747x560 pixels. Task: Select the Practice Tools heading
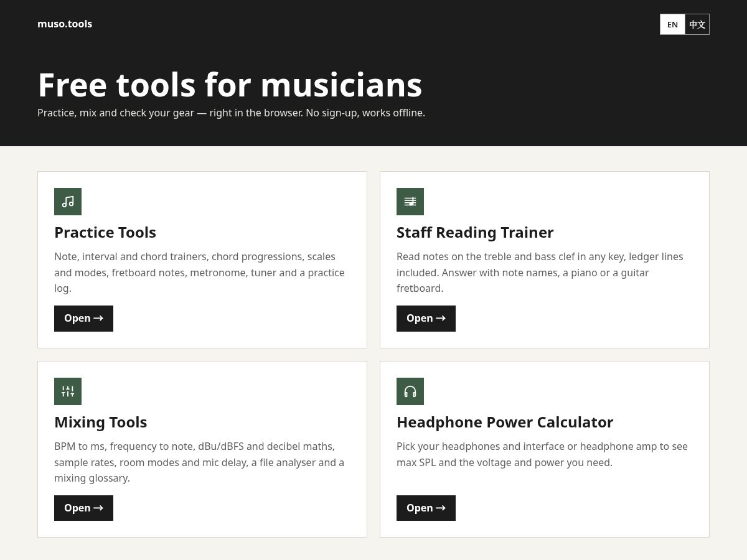point(105,232)
